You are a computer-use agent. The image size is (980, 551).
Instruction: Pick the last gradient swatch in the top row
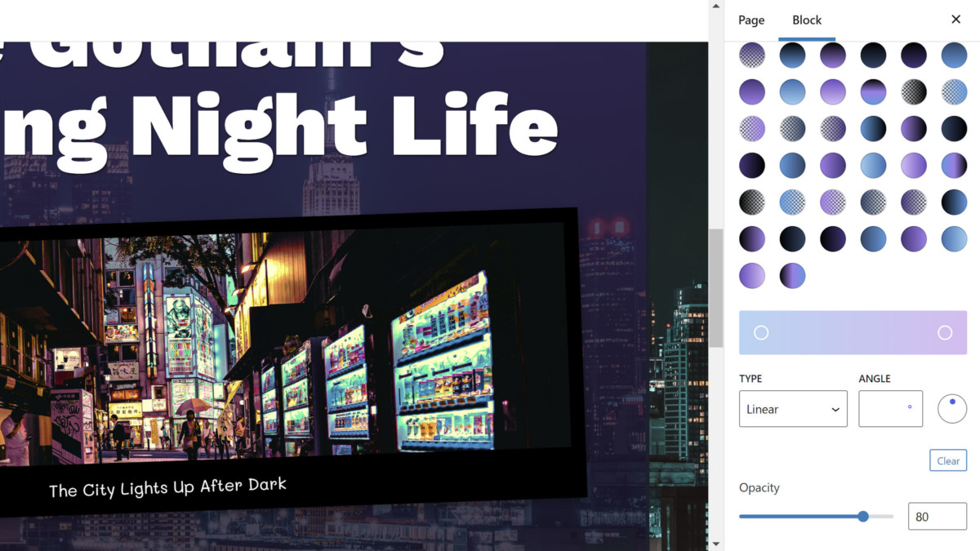click(954, 56)
